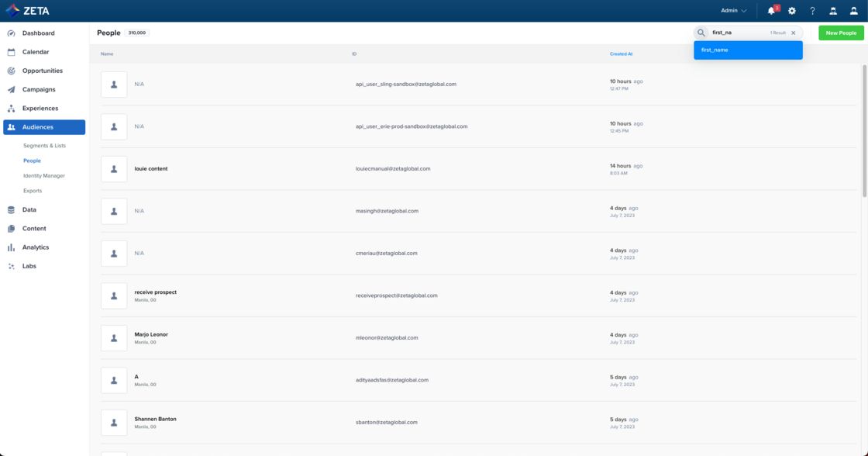
Task: Click the New People button
Action: tap(841, 33)
